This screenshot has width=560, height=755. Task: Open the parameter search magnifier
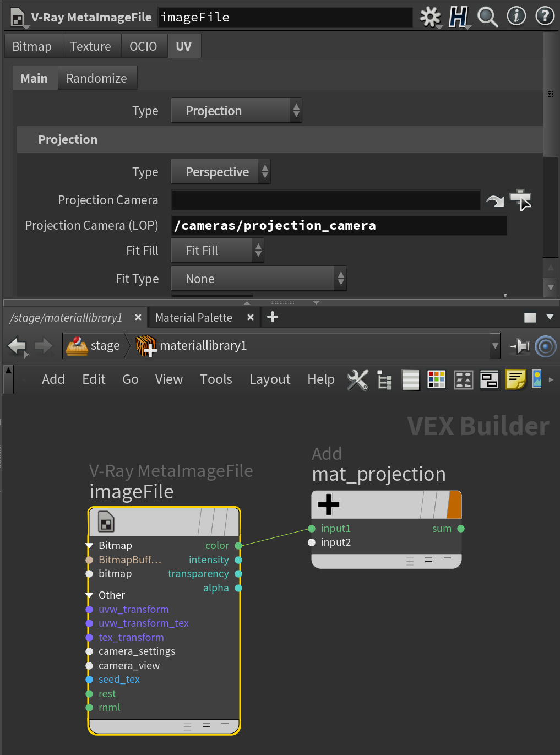(x=487, y=17)
